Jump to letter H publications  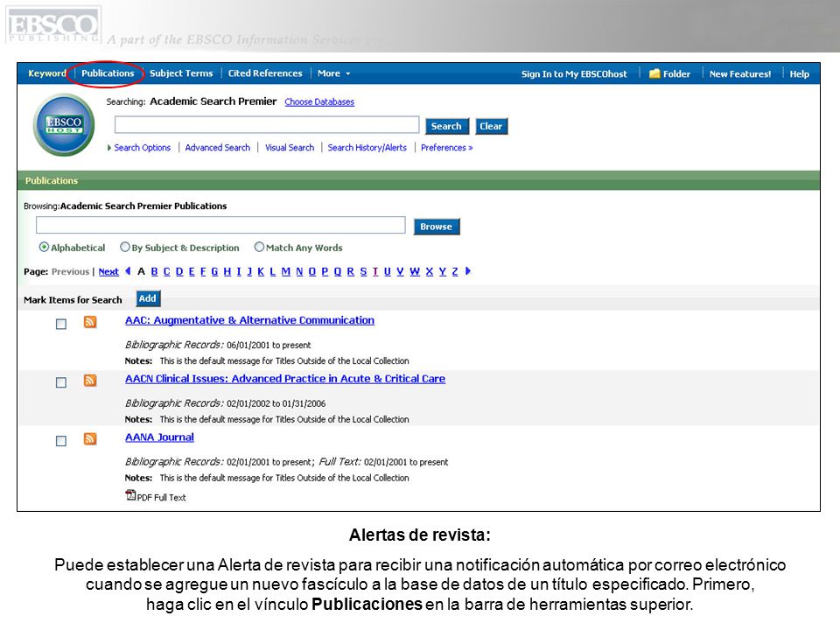pyautogui.click(x=227, y=271)
